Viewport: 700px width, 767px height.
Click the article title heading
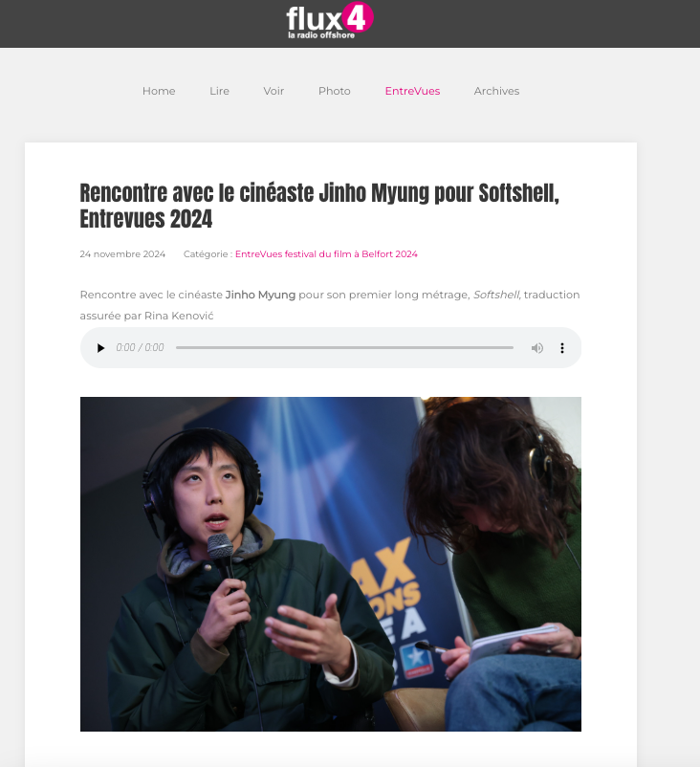(319, 206)
